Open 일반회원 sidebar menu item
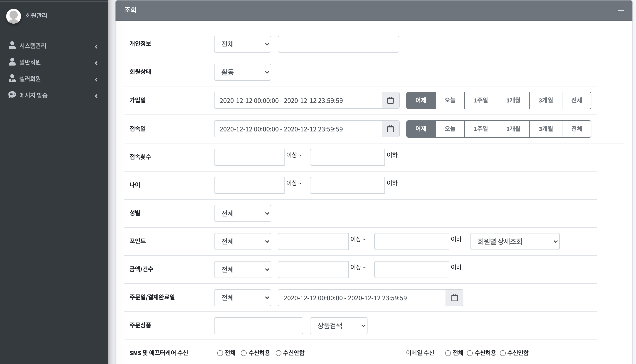Image resolution: width=636 pixels, height=364 pixels. point(53,62)
